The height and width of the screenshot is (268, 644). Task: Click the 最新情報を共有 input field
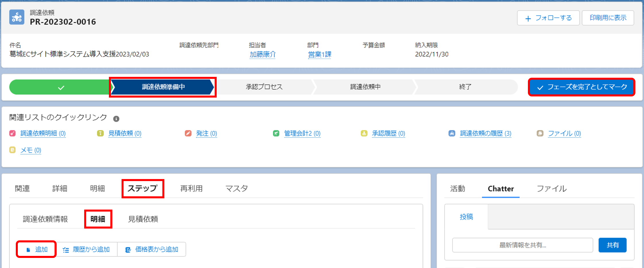click(522, 245)
